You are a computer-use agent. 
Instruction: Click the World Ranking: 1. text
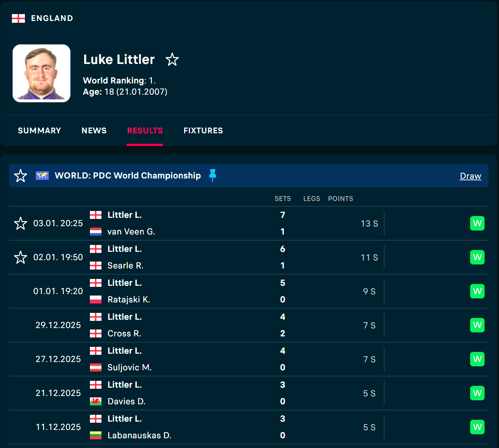click(119, 81)
